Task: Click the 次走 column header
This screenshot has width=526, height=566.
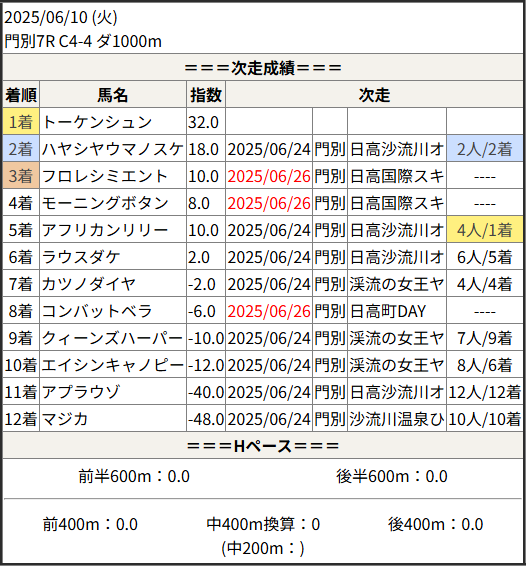Action: 374,95
